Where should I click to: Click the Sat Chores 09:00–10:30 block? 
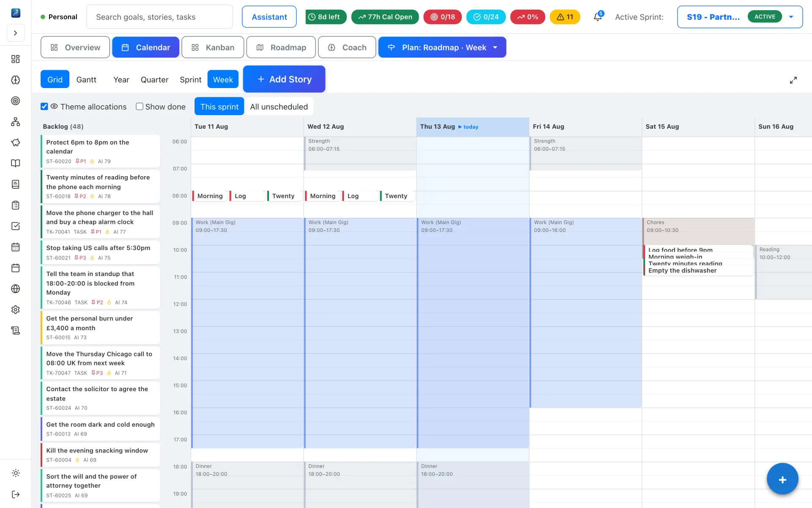(698, 231)
